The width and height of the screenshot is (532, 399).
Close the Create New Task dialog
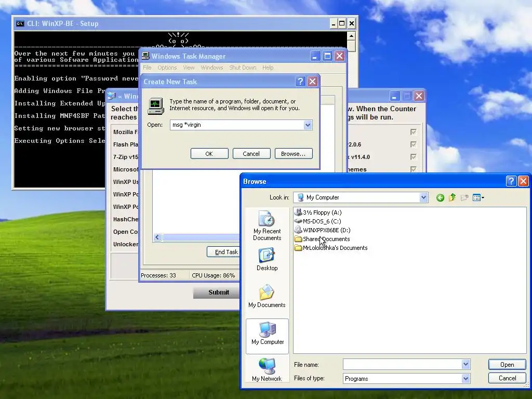coord(312,82)
